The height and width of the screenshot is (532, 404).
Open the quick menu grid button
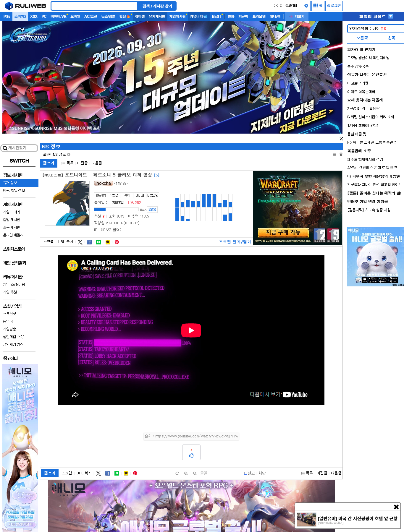click(318, 6)
